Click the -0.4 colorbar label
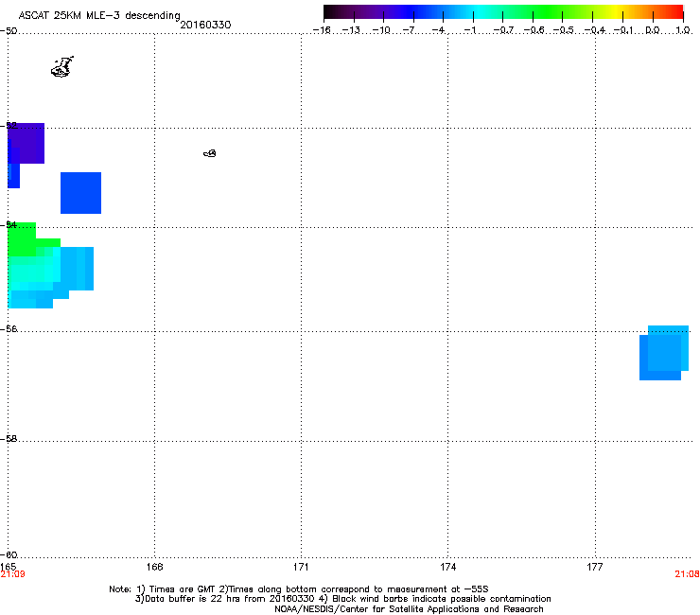The width and height of the screenshot is (700, 615). pos(595,30)
